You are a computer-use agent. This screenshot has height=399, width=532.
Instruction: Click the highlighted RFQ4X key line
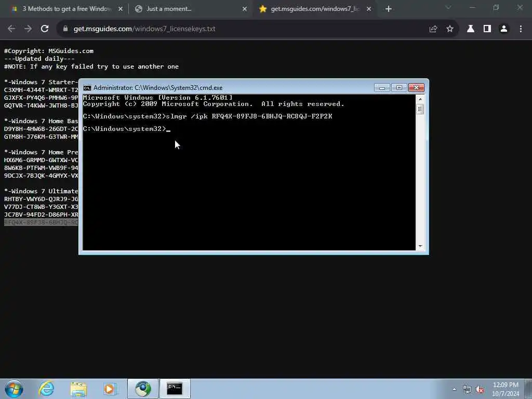[41, 222]
